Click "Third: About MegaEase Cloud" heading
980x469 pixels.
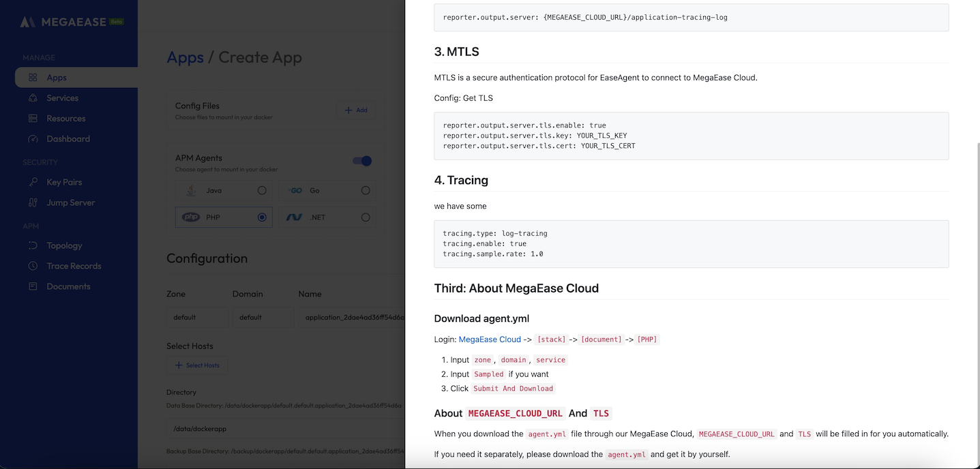pos(516,288)
